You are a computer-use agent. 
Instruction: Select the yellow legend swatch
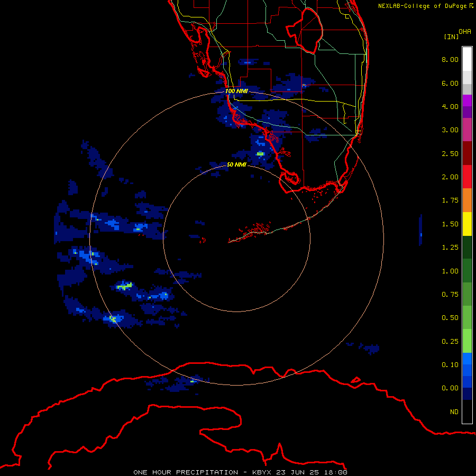point(467,224)
